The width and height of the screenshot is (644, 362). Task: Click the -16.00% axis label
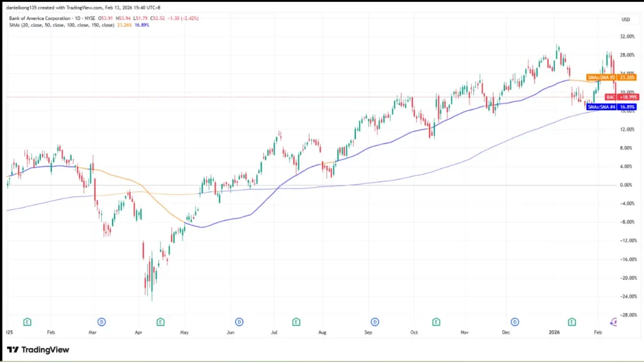pos(628,259)
